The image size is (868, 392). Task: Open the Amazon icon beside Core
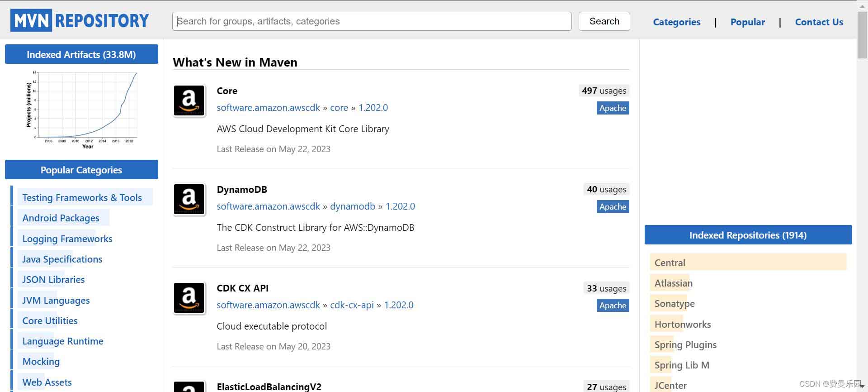[189, 100]
